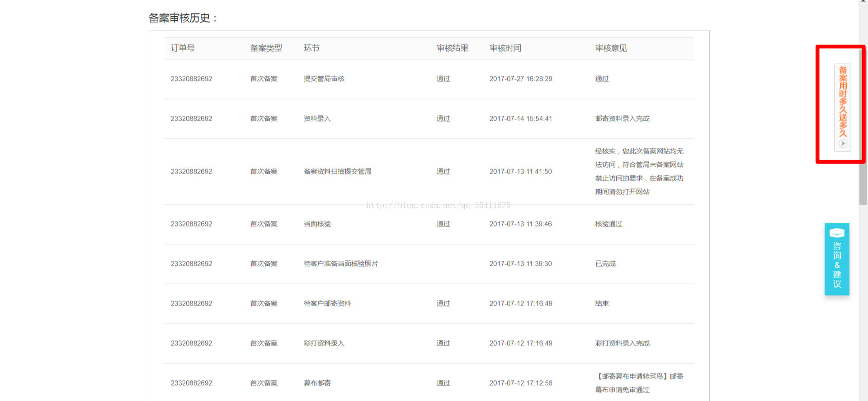Click the 审核时间 column header
868x401 pixels.
point(505,48)
